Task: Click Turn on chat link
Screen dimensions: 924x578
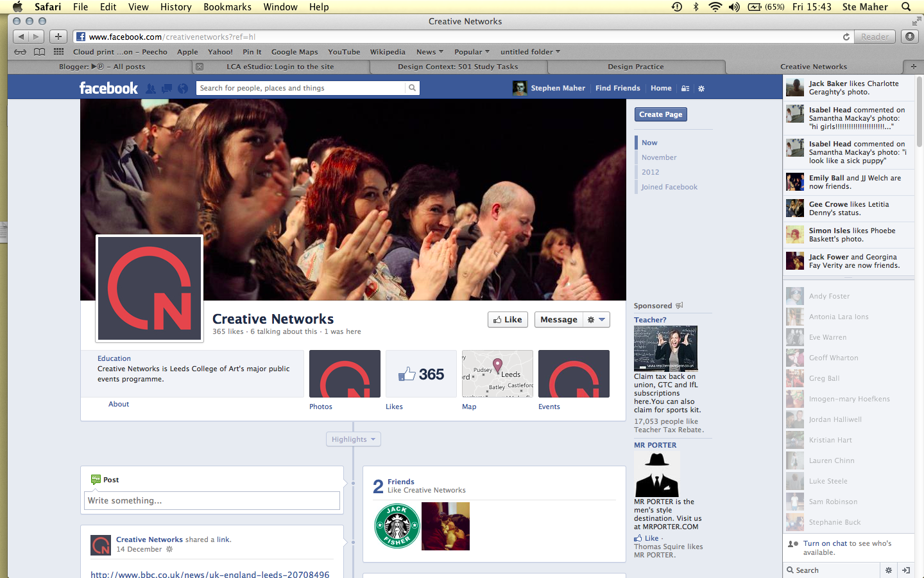Action: coord(825,543)
